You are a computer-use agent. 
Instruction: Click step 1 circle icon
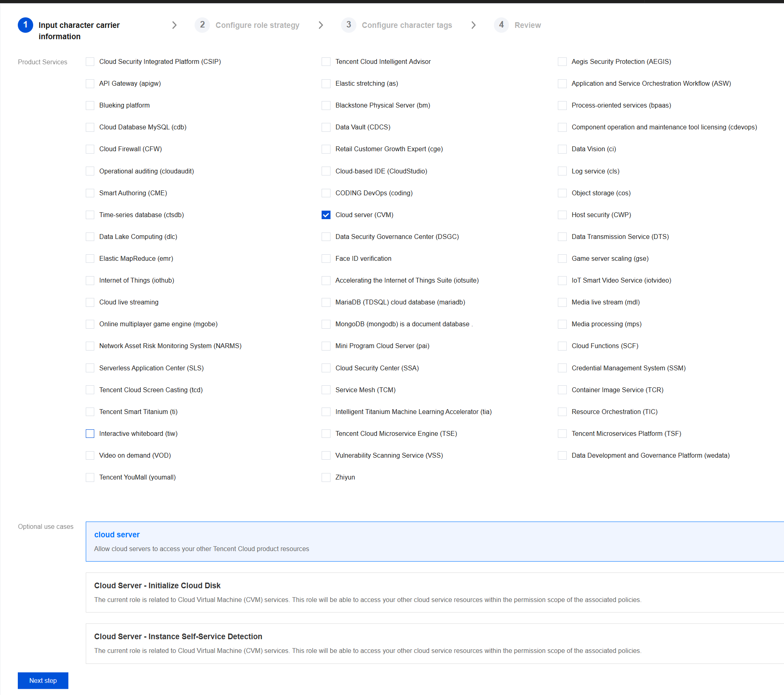click(25, 25)
